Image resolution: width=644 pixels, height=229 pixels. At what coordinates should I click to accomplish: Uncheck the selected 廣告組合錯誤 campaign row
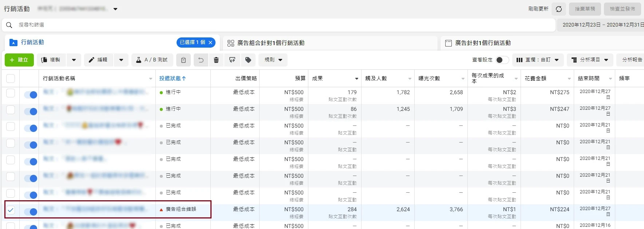click(x=11, y=210)
